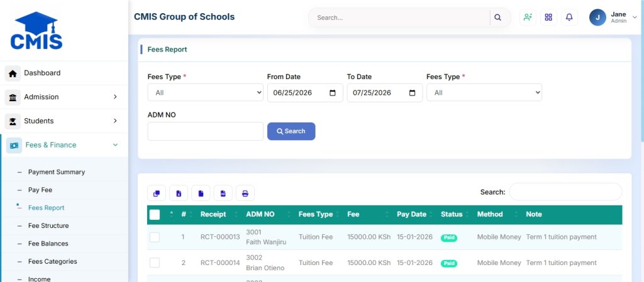Print the fees report table
Image resolution: width=644 pixels, height=282 pixels.
[x=245, y=193]
